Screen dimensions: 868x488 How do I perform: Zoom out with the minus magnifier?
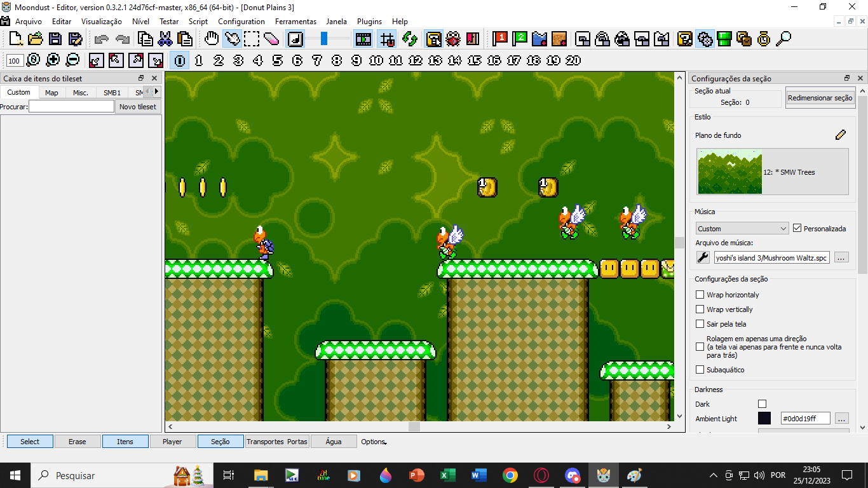coord(73,60)
